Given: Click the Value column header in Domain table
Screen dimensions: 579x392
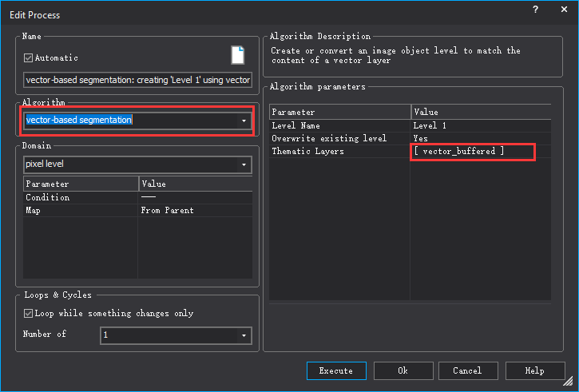Looking at the screenshot, I should (x=153, y=184).
